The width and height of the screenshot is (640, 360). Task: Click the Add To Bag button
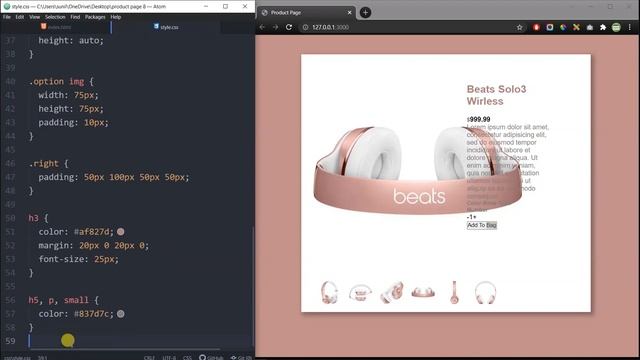tap(482, 225)
